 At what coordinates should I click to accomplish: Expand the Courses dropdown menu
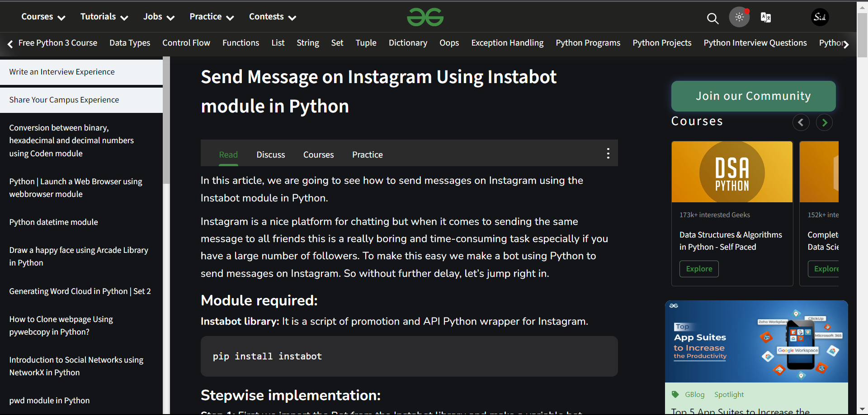tap(43, 17)
